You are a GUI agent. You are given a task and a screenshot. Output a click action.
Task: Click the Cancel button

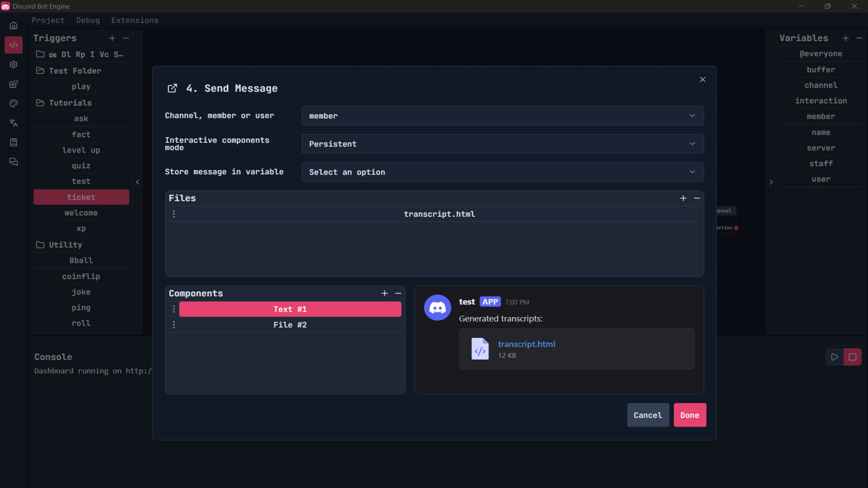pyautogui.click(x=647, y=415)
